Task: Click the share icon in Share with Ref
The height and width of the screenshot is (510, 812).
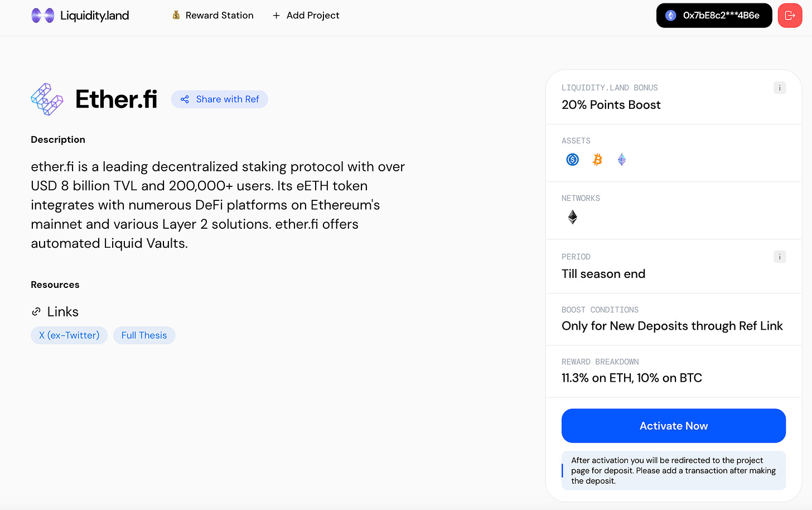Action: click(x=185, y=99)
